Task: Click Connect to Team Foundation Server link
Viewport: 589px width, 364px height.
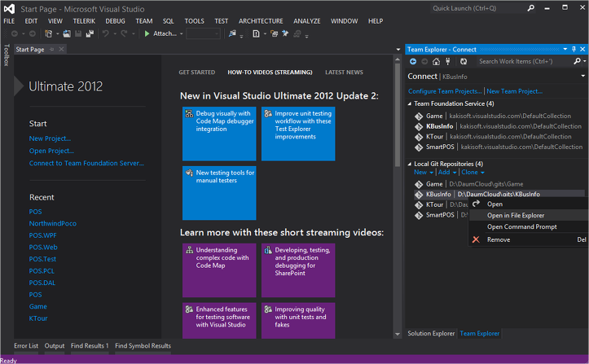Action: (x=86, y=163)
